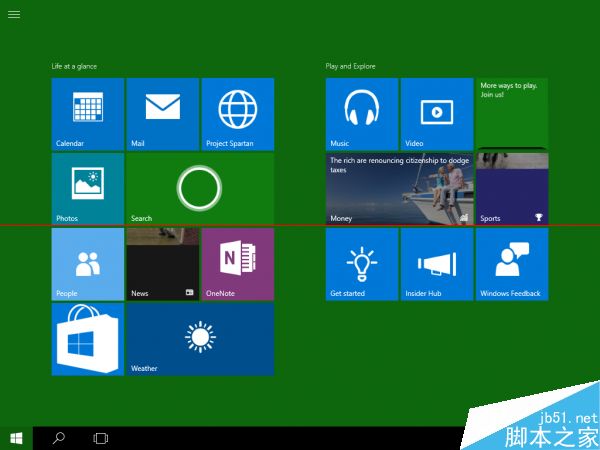Open the Calendar tile
The width and height of the screenshot is (600, 450).
coord(88,114)
